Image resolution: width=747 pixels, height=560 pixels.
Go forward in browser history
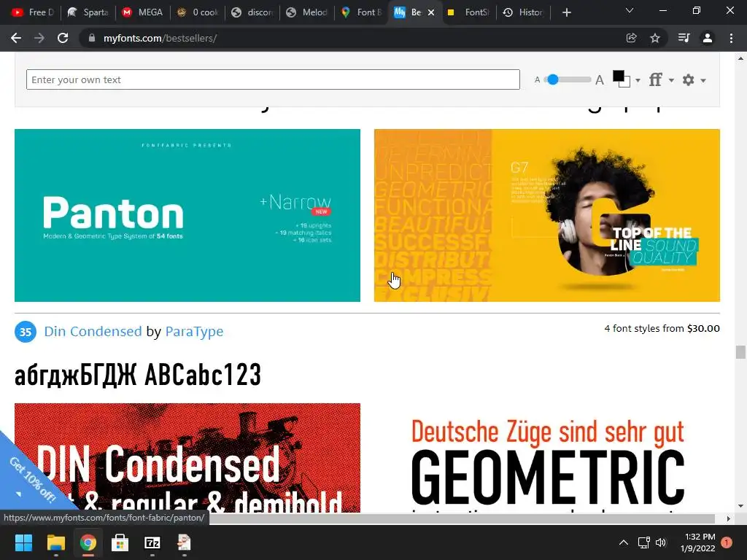[x=39, y=38]
